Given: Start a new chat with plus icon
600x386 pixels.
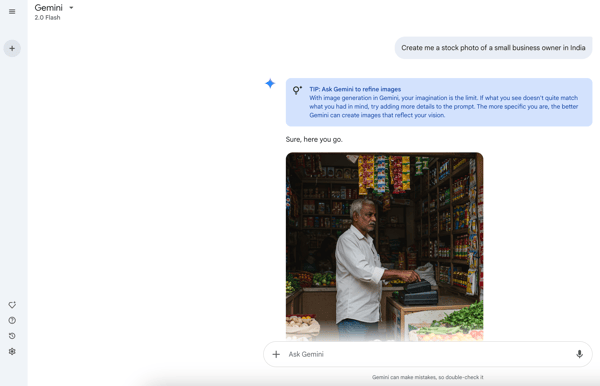Looking at the screenshot, I should point(12,49).
